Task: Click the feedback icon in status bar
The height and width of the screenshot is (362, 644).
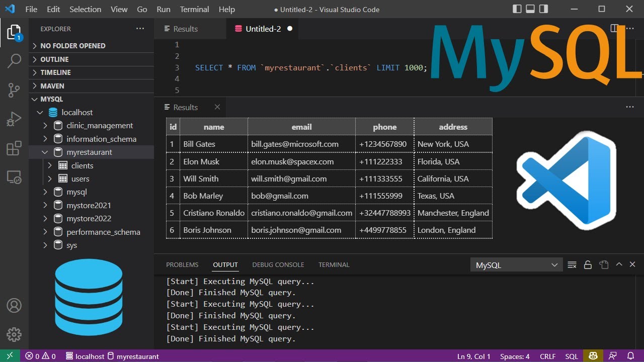Action: 613,356
